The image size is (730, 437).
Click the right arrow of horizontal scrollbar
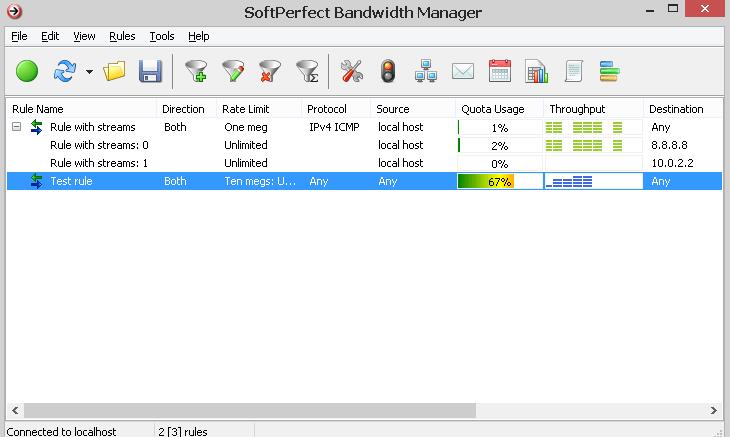(714, 410)
